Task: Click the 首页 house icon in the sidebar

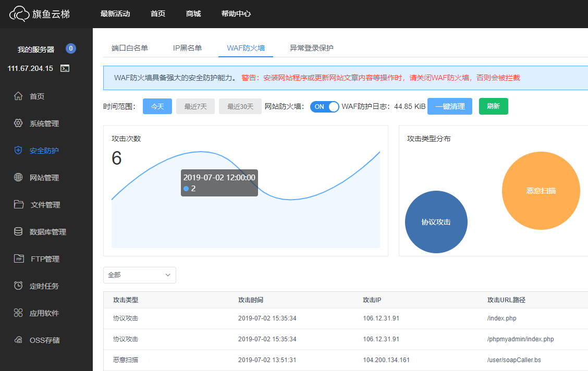Action: 18,96
